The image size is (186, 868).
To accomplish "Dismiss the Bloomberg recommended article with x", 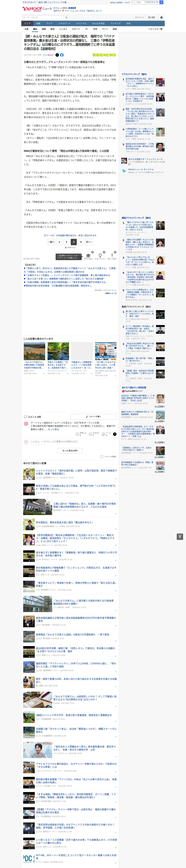I will pyautogui.click(x=44, y=373).
